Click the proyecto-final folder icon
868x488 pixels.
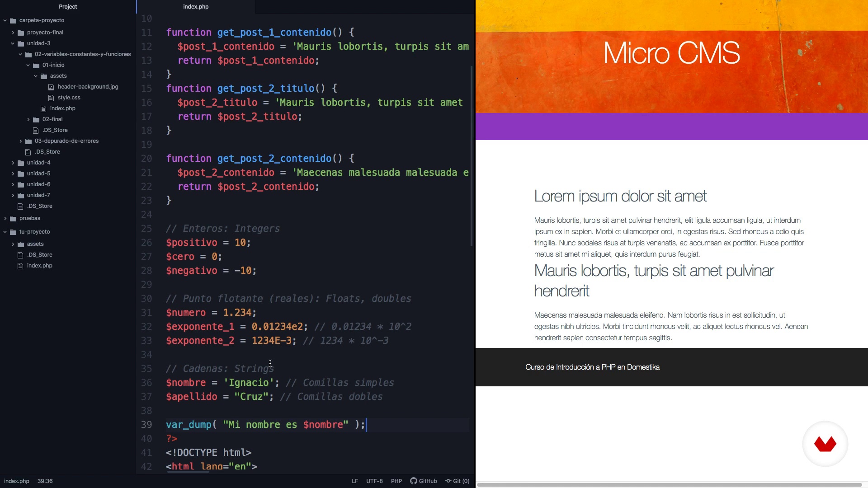(x=21, y=33)
